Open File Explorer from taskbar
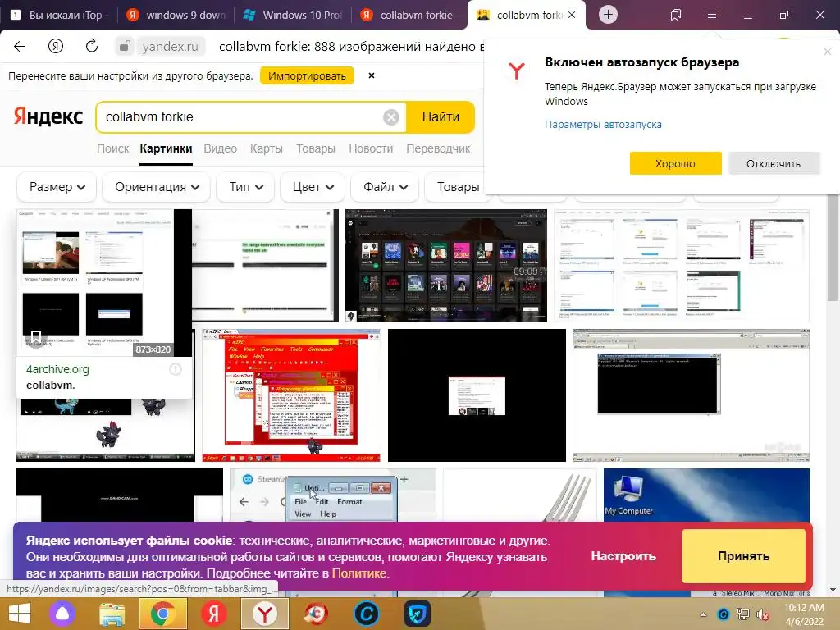Image resolution: width=840 pixels, height=630 pixels. click(x=112, y=614)
